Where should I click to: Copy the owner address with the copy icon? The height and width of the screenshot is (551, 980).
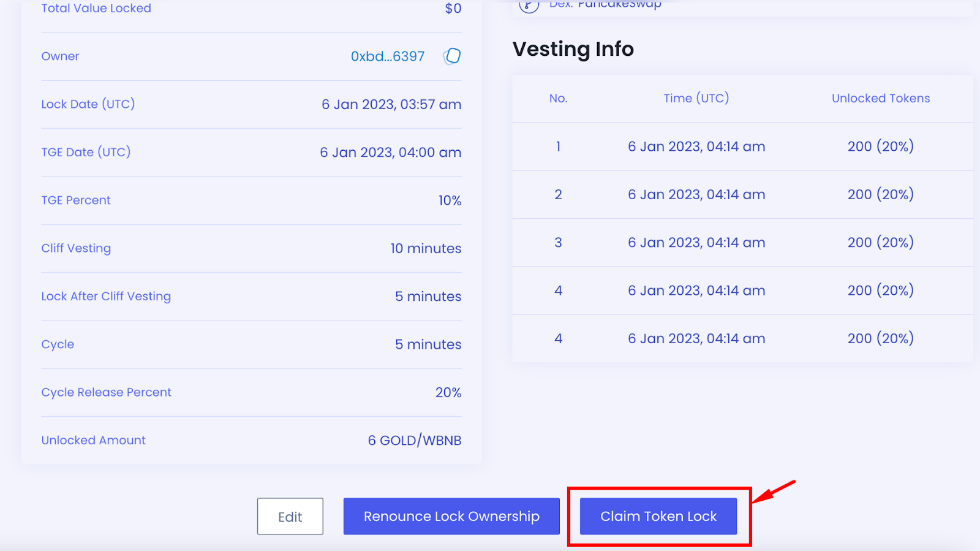[452, 56]
